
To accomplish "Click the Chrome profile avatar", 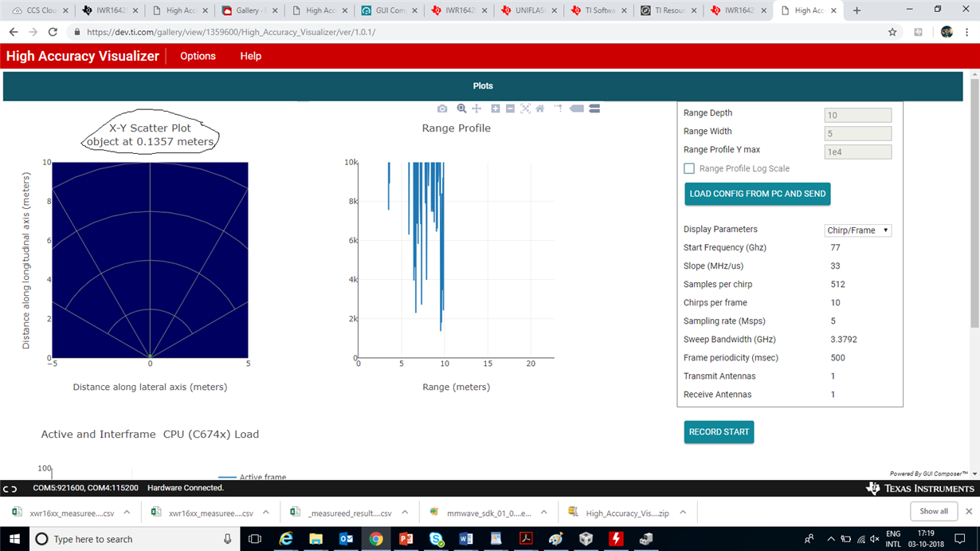I will click(x=947, y=32).
